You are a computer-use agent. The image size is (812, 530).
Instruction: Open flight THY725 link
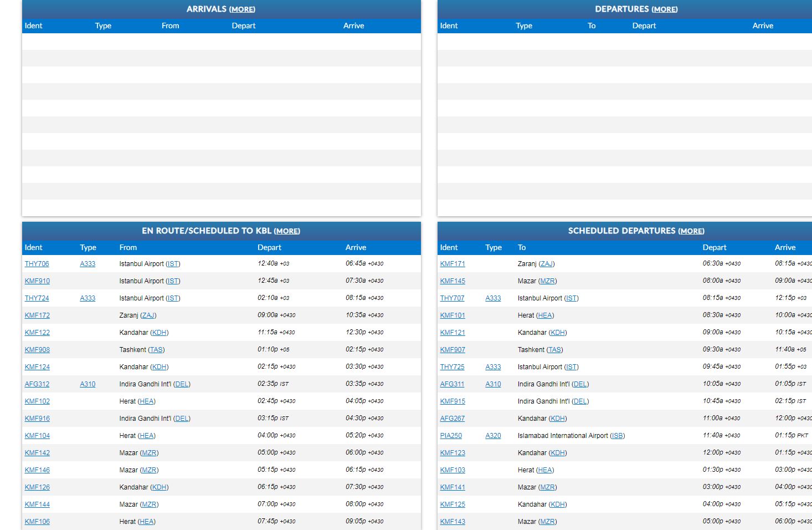click(x=452, y=367)
